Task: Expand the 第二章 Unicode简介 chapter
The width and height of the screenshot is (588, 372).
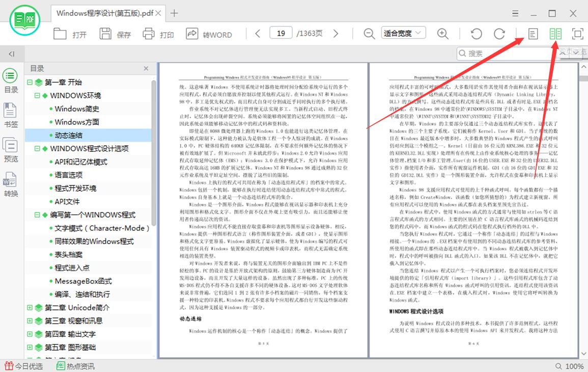Action: coord(30,307)
